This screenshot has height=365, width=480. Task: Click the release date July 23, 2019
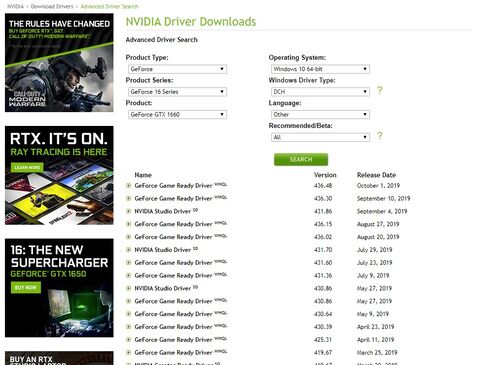click(374, 263)
